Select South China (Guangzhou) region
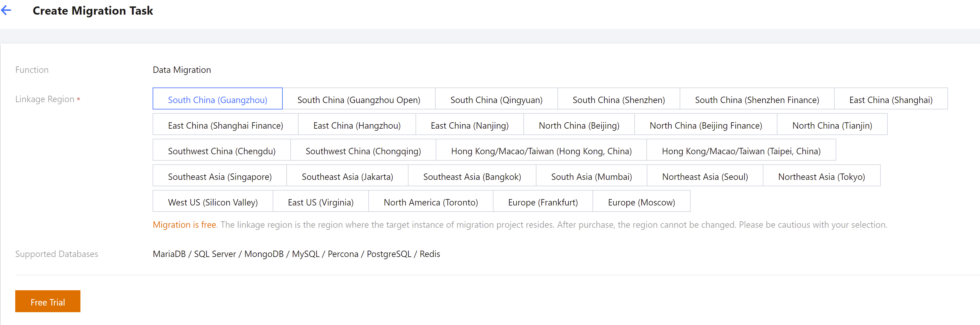 point(218,99)
